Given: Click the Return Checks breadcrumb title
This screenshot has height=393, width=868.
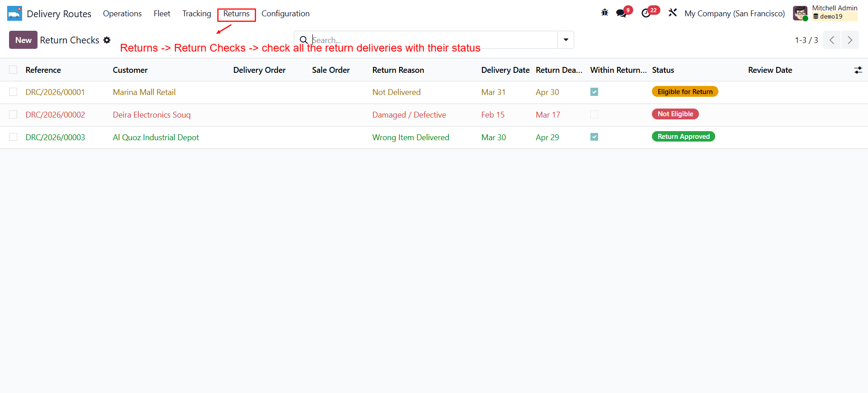Looking at the screenshot, I should [70, 40].
